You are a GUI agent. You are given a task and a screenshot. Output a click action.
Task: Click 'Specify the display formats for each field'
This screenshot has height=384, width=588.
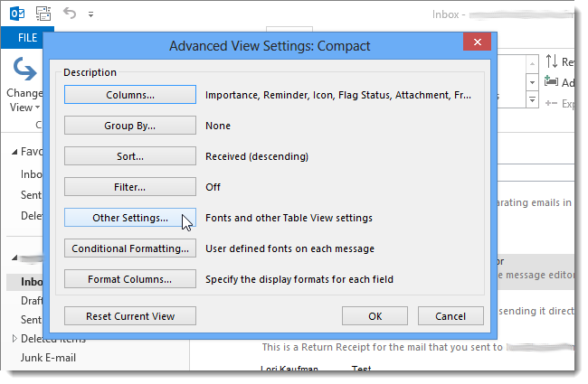[x=299, y=279]
